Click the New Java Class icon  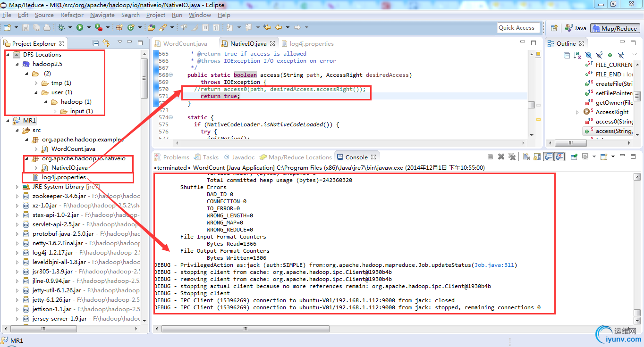click(131, 27)
